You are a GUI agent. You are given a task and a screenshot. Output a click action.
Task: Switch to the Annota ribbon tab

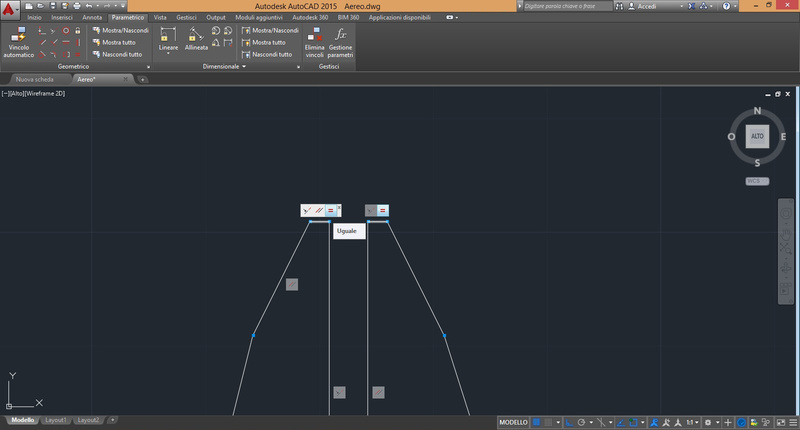point(92,17)
